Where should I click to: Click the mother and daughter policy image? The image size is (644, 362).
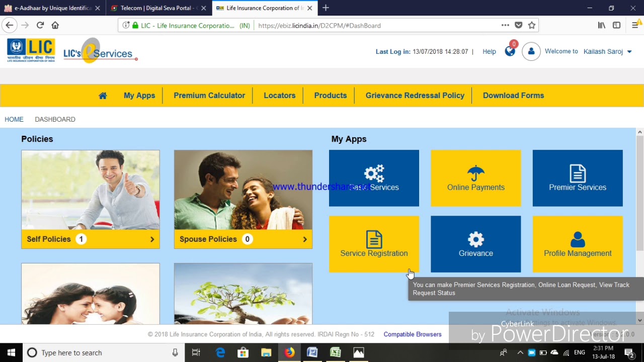pos(91,294)
